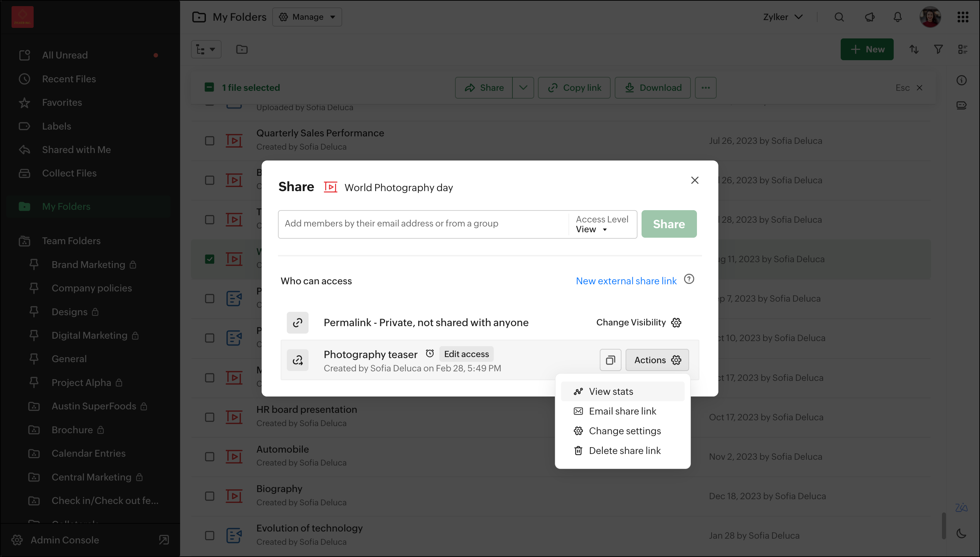Open the Share split-button arrow
Screen dimensions: 980x557
(523, 88)
